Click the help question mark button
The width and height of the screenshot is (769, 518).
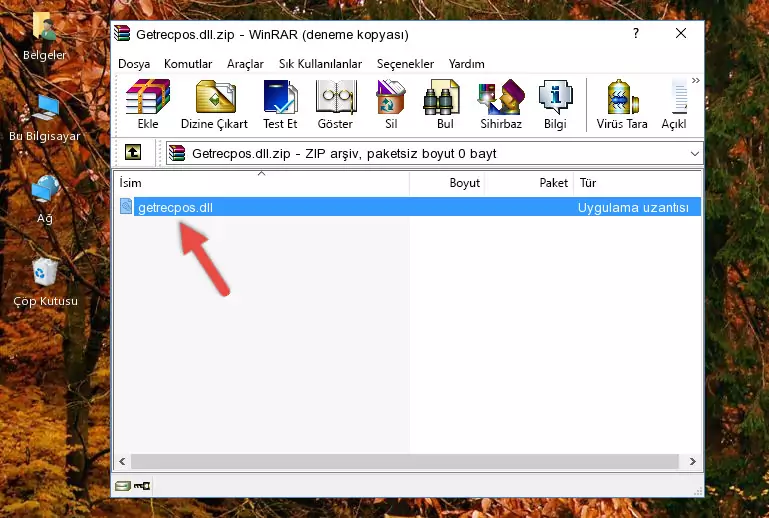coord(636,33)
